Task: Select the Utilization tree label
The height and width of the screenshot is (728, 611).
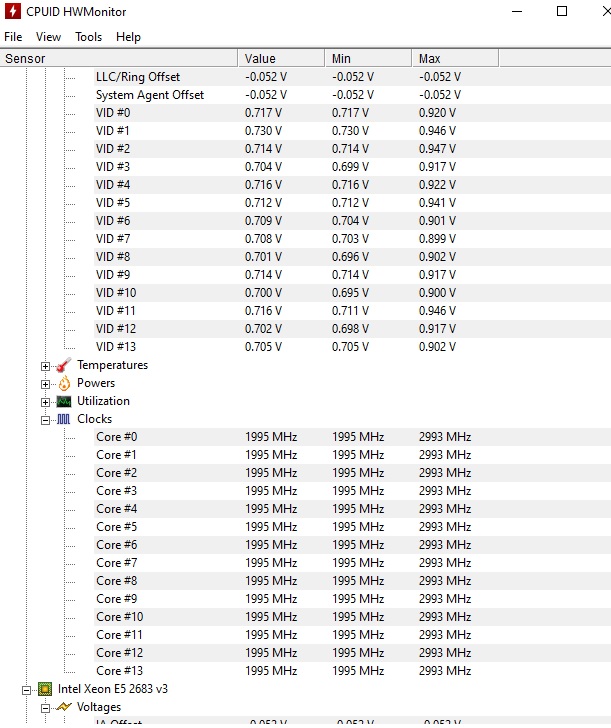Action: (x=103, y=401)
